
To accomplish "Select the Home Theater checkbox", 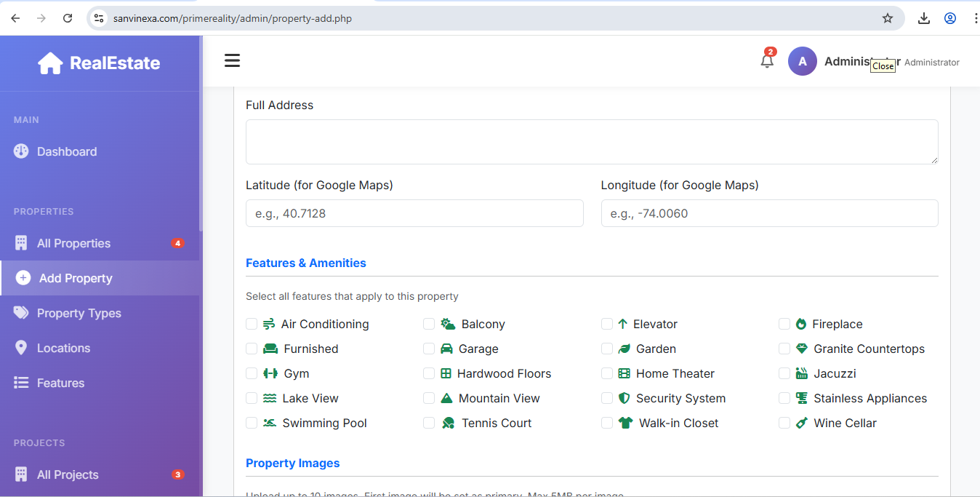I will [607, 373].
